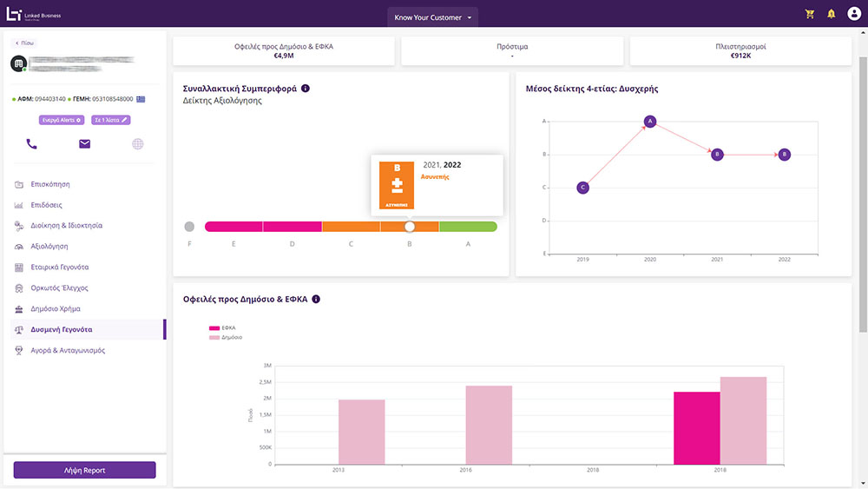Click the Ορκωτός Έλεγχος icon
Screen dimensions: 868x489
(19, 288)
